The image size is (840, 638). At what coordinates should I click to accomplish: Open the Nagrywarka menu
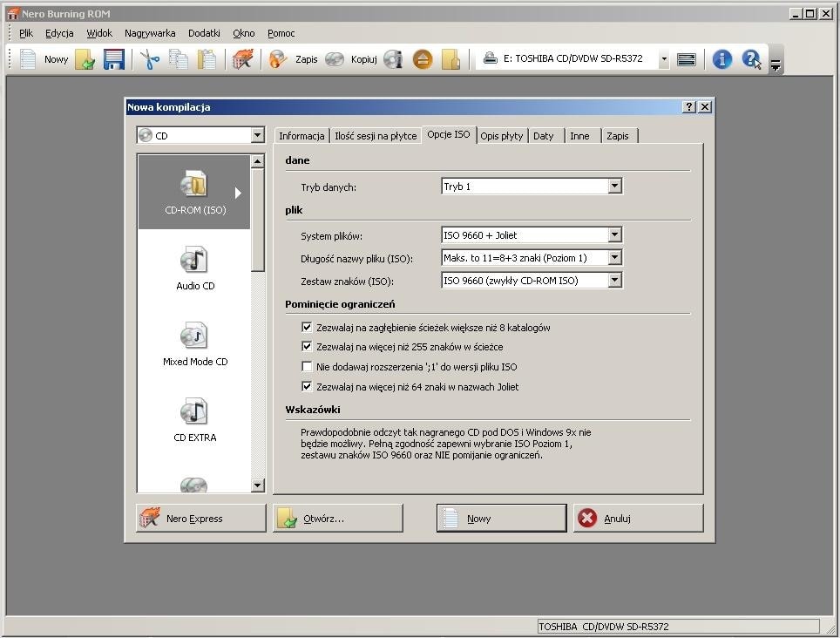click(150, 33)
